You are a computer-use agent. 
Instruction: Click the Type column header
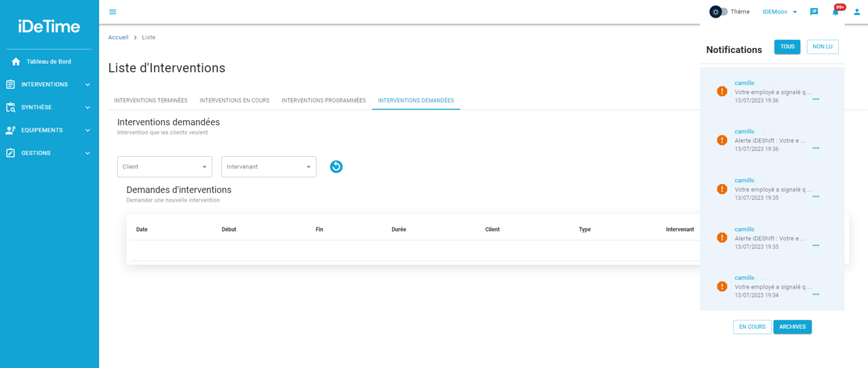click(585, 229)
